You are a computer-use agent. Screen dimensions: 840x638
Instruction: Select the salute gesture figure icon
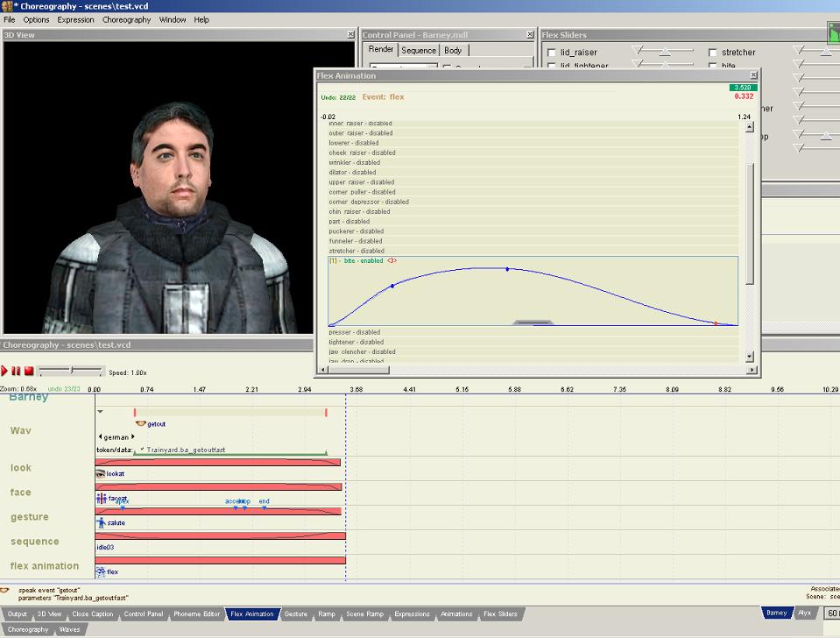(102, 522)
